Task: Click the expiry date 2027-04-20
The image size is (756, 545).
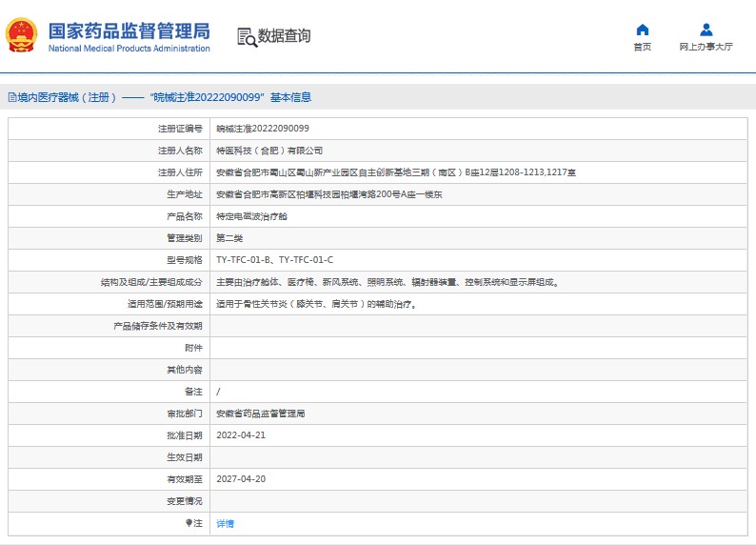Action: [241, 479]
